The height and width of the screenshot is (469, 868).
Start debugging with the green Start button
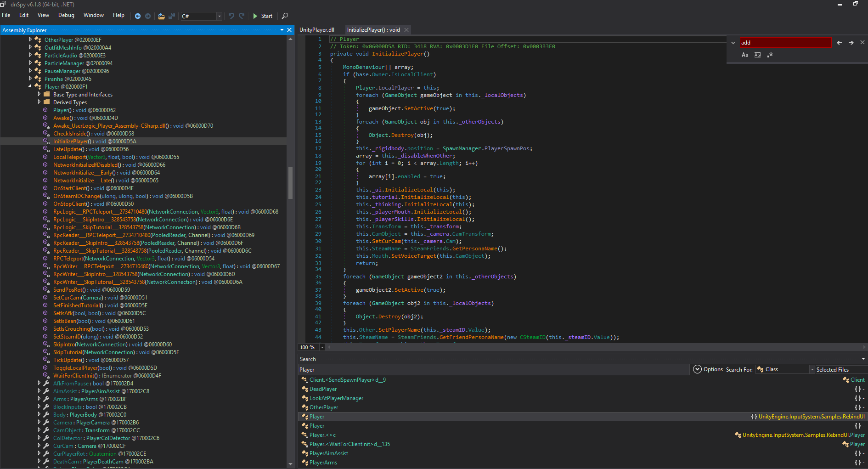tap(263, 16)
